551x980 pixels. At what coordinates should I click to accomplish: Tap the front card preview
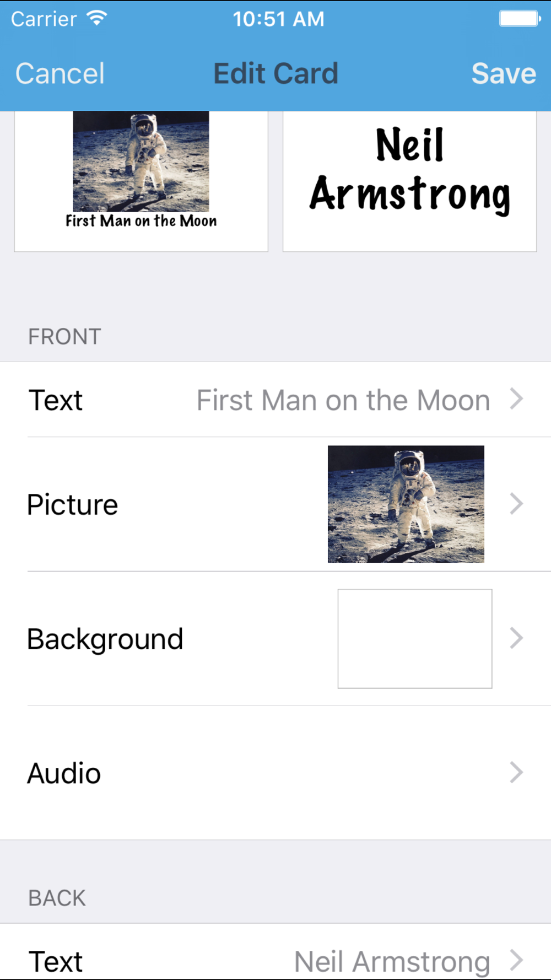point(141,181)
